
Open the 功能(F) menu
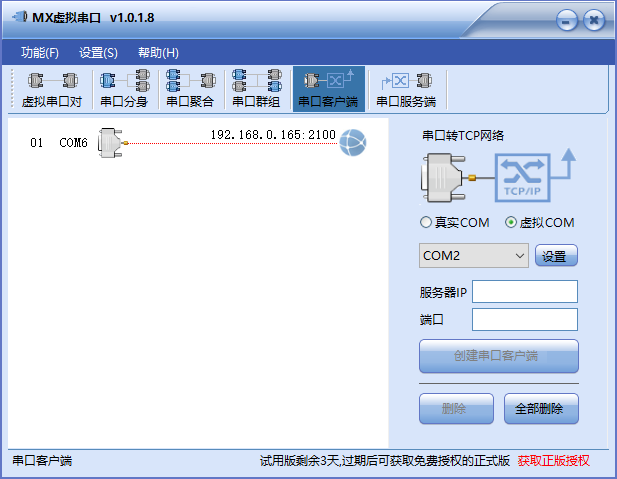[40, 52]
